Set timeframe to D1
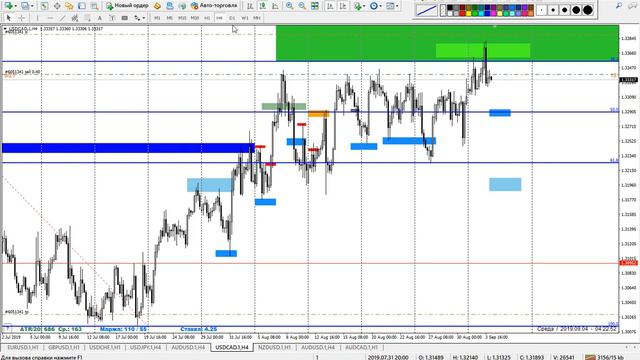This screenshot has height=360, width=640. pos(232,18)
